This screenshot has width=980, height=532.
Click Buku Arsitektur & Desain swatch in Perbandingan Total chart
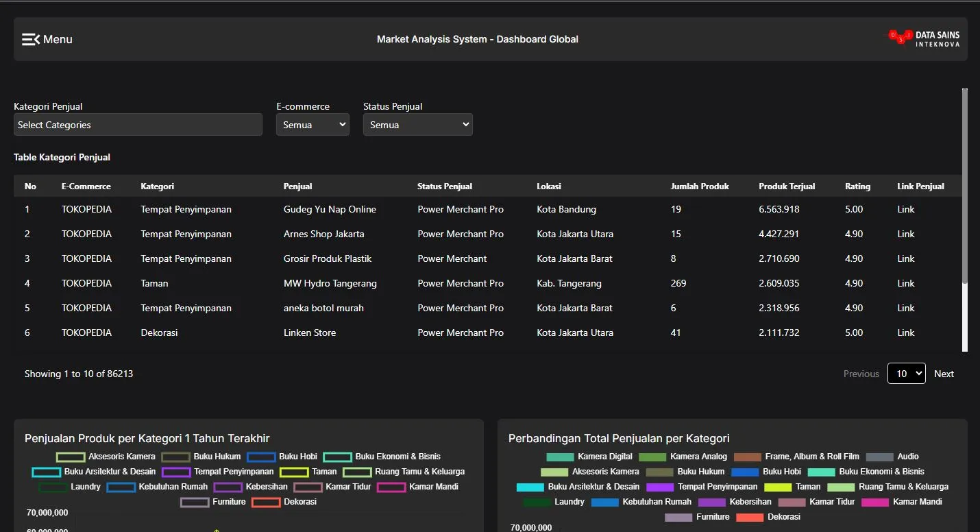(x=530, y=487)
